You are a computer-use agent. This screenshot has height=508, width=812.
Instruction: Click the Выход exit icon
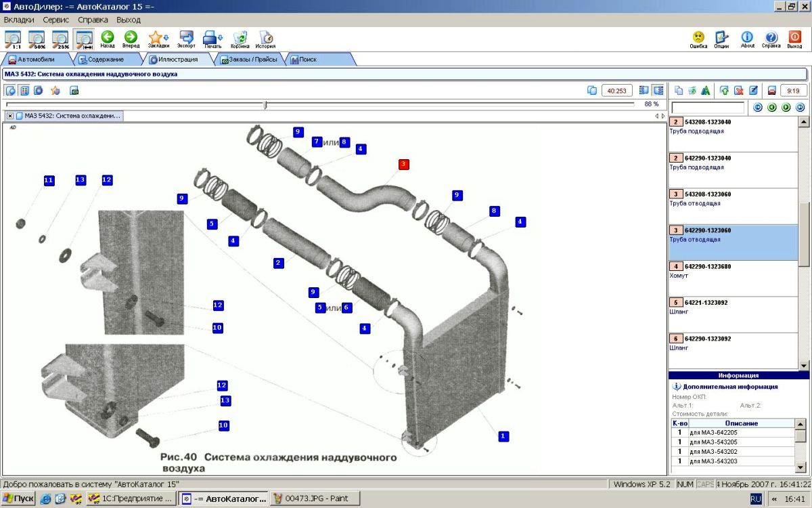click(794, 39)
